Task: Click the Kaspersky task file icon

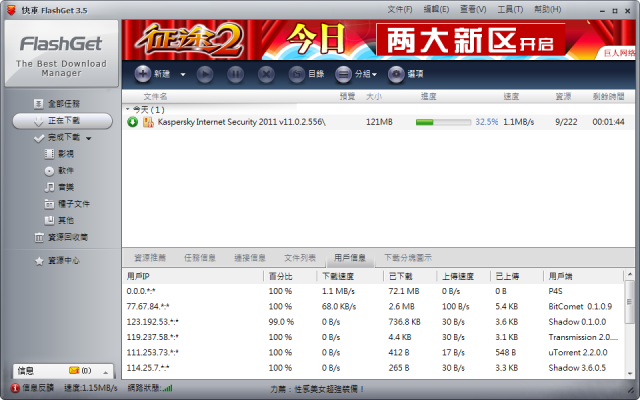Action: 148,122
